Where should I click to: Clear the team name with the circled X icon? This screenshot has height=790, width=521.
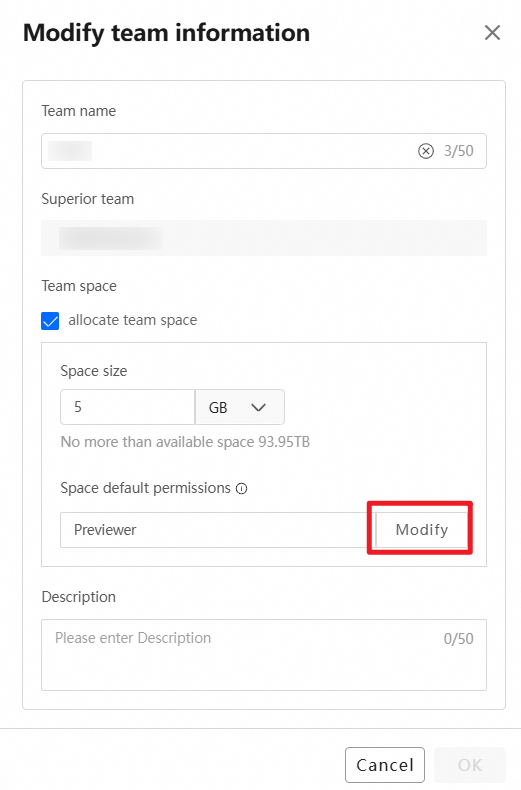click(x=426, y=151)
